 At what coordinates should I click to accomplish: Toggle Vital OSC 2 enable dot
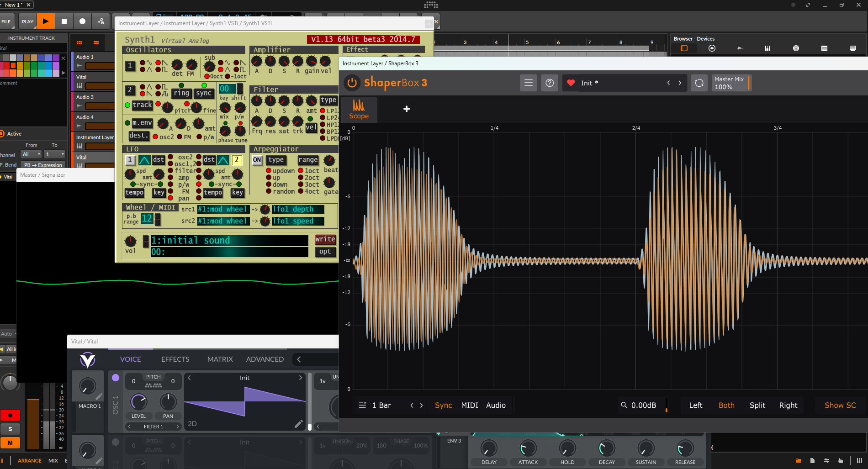pos(116,442)
